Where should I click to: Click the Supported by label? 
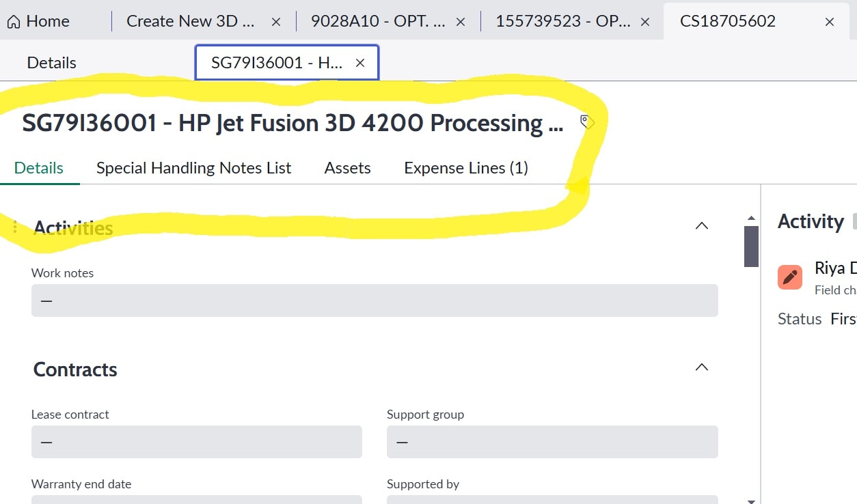(x=423, y=484)
